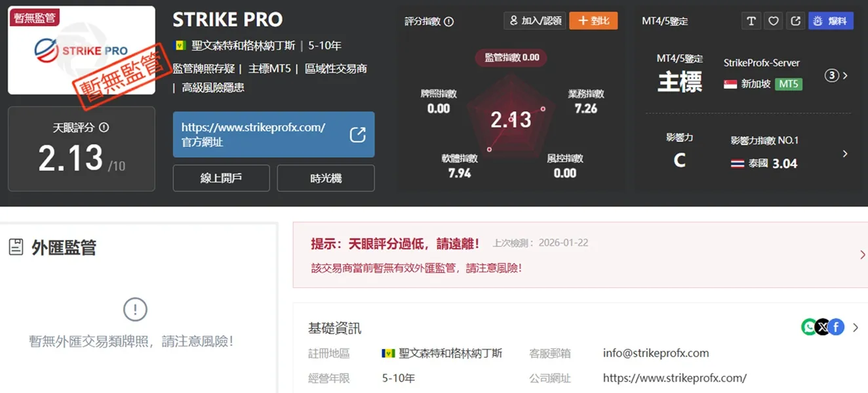Click the green MT5 badge
The image size is (868, 393).
click(789, 84)
